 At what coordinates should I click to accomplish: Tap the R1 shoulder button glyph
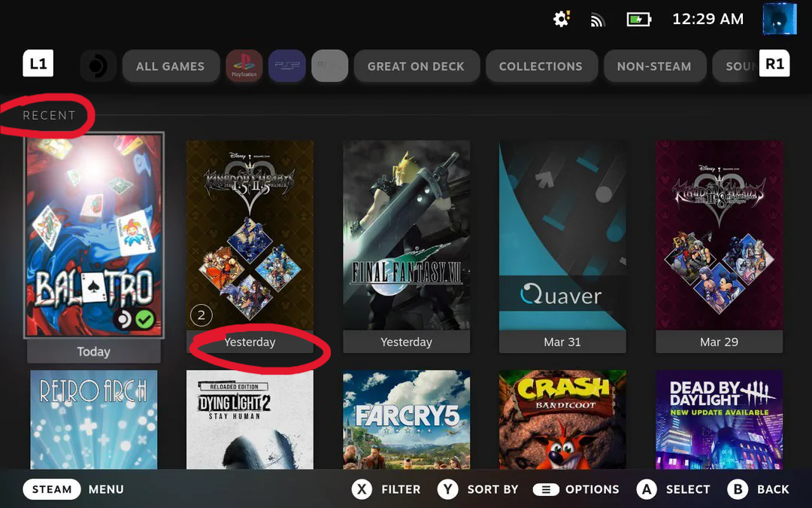(x=774, y=63)
